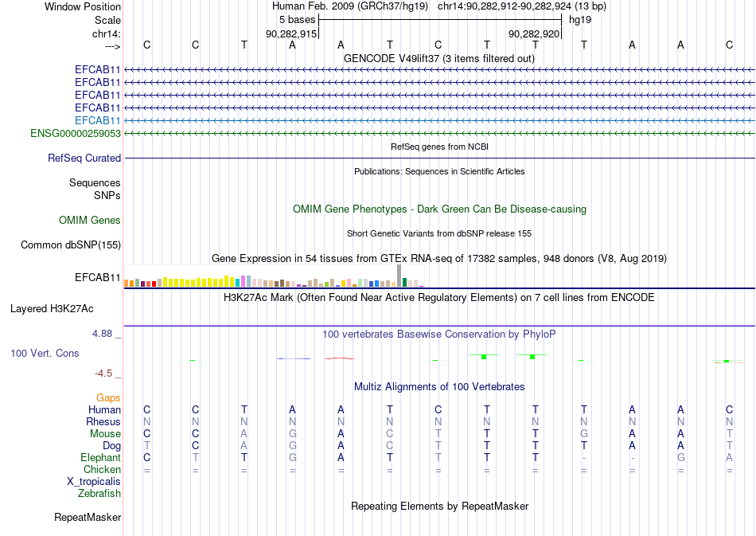
Task: Click Short Genetic Variants from dbSNP title
Action: coord(438,233)
